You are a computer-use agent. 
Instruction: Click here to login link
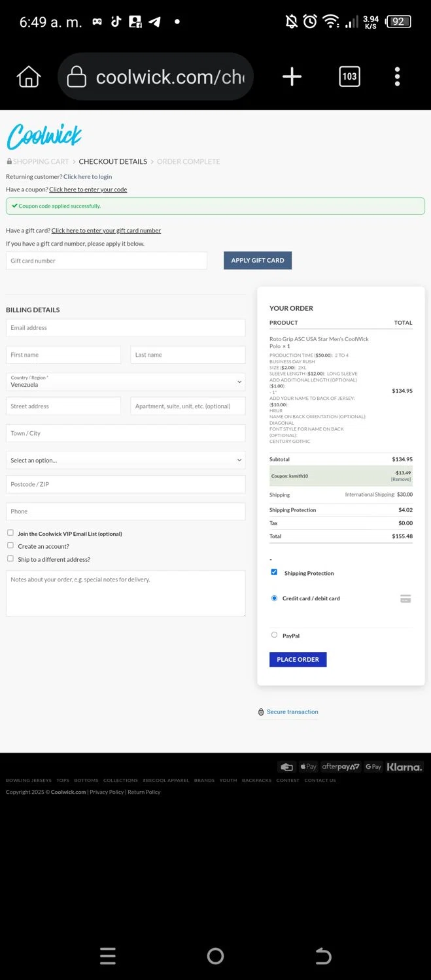pyautogui.click(x=88, y=176)
